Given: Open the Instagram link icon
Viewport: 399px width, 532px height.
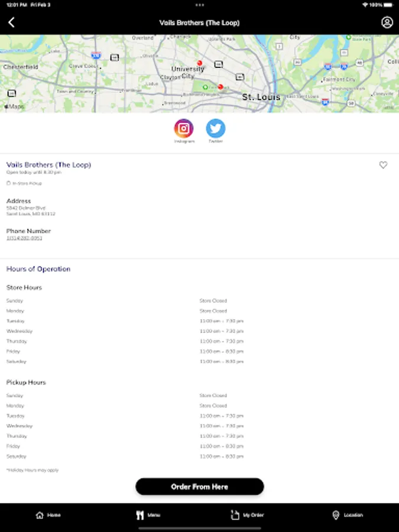Looking at the screenshot, I should (184, 129).
